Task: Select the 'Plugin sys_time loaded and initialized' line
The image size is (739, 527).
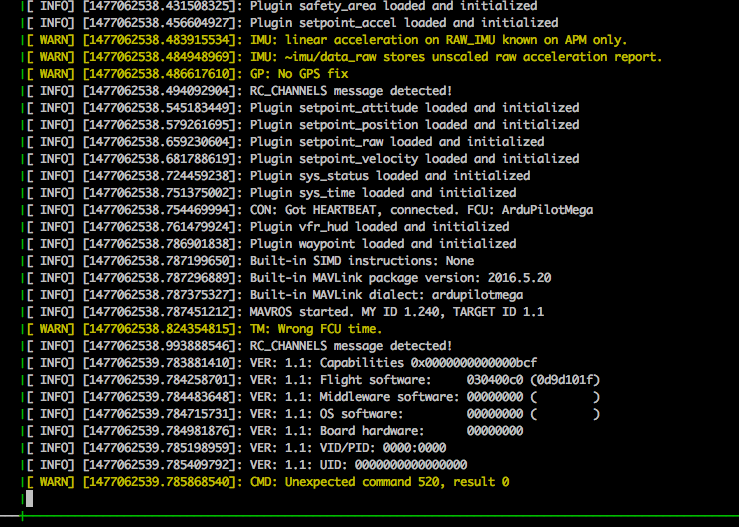Action: tap(271, 193)
